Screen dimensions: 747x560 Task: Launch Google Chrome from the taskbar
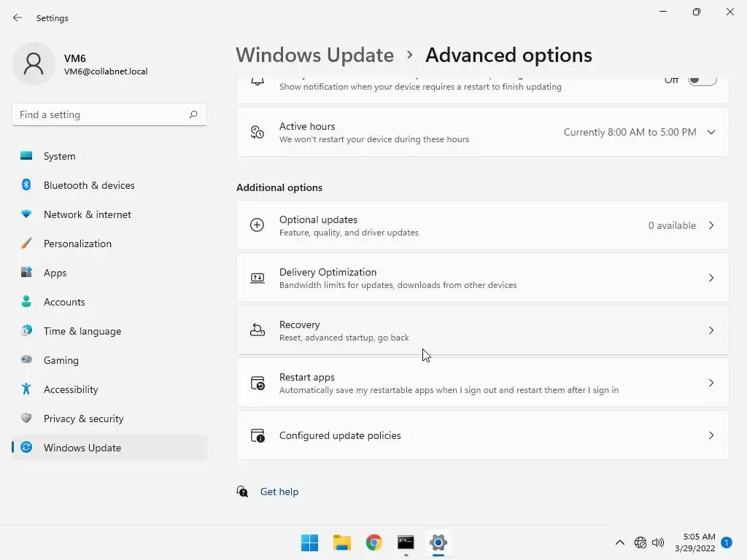tap(374, 542)
